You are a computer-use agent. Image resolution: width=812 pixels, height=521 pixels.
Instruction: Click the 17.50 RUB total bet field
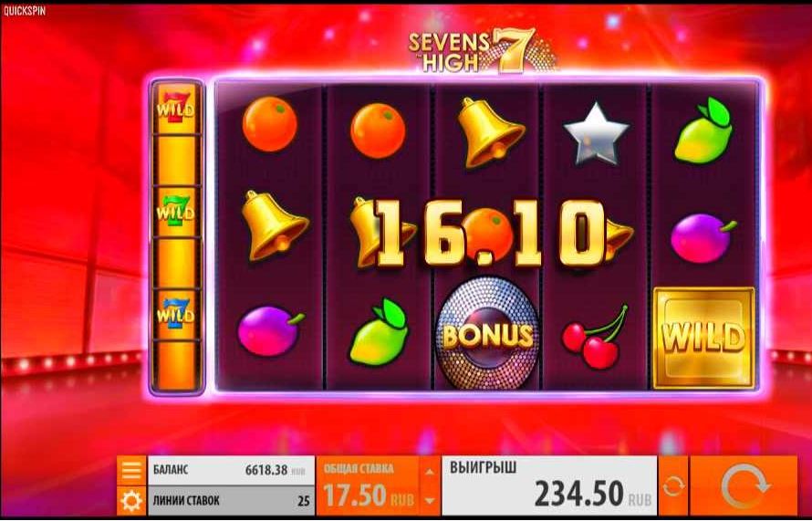tap(369, 485)
